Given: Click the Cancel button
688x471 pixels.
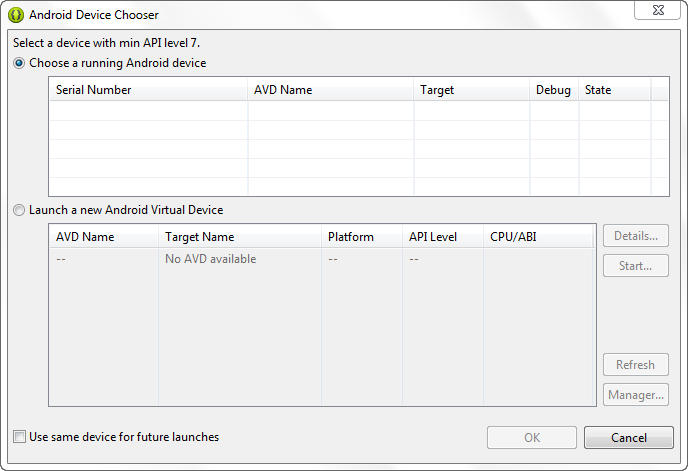Looking at the screenshot, I should [x=629, y=438].
